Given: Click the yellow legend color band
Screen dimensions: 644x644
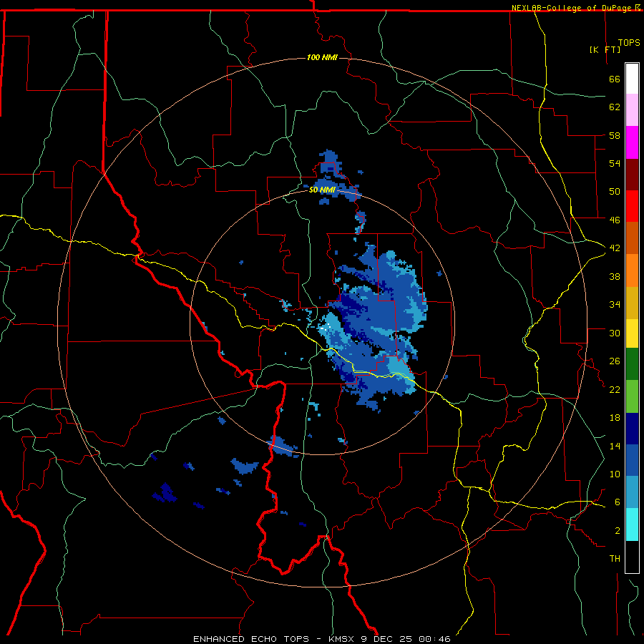Looking at the screenshot, I should [632, 333].
